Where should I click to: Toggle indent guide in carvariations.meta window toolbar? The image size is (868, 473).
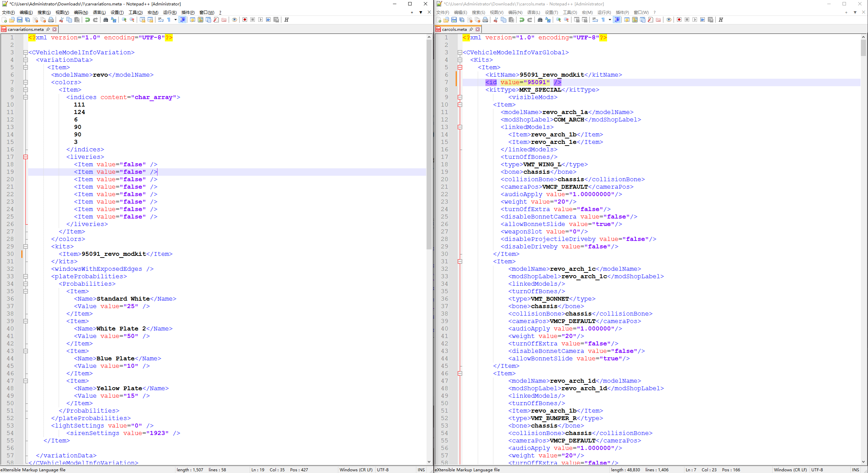coord(183,20)
